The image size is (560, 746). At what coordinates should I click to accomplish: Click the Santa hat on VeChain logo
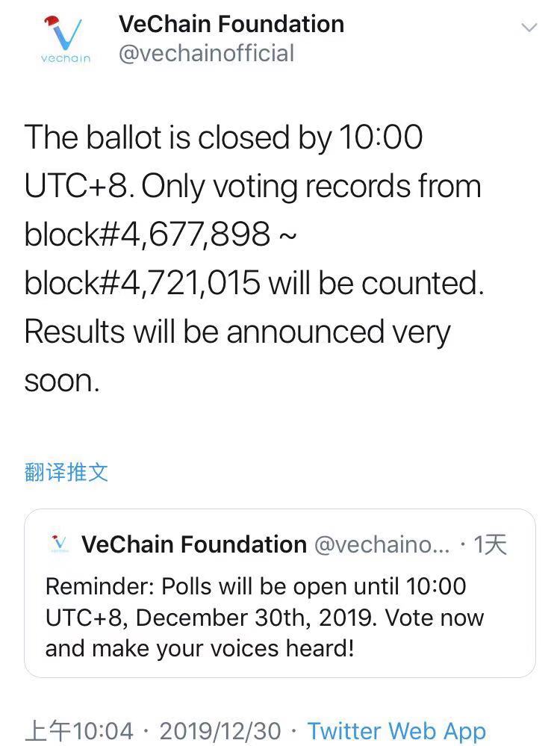coord(52,22)
